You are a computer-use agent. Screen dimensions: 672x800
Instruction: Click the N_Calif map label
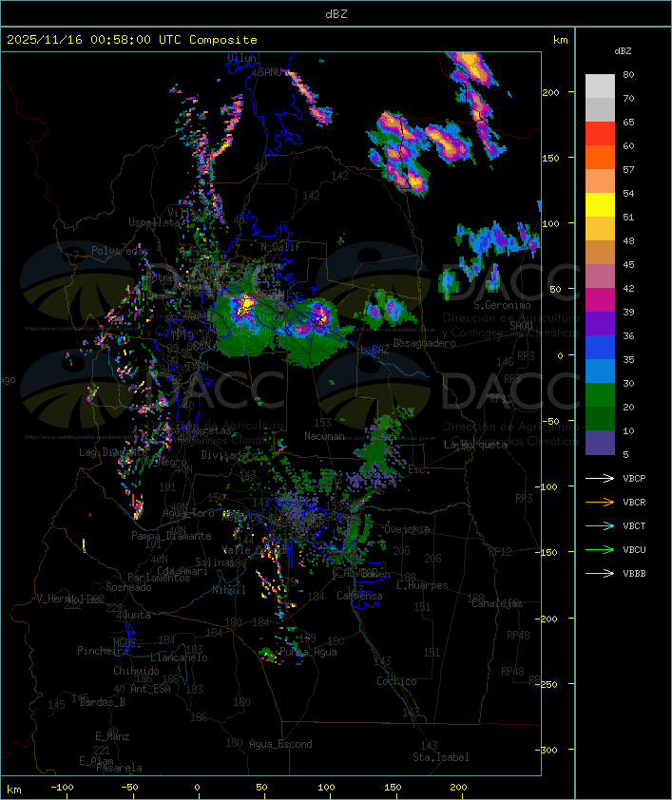[x=280, y=247]
